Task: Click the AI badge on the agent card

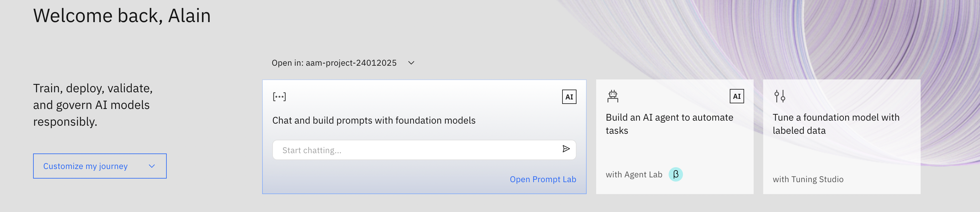Action: [x=737, y=96]
